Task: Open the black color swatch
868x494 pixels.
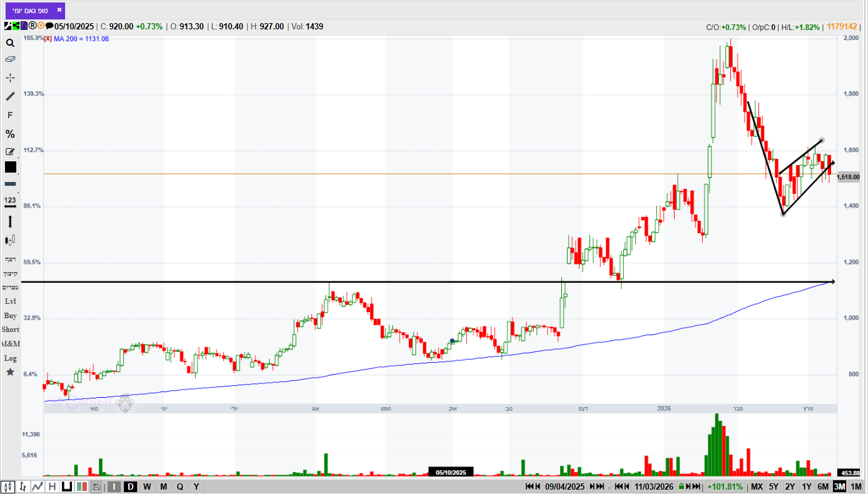Action: pyautogui.click(x=10, y=167)
